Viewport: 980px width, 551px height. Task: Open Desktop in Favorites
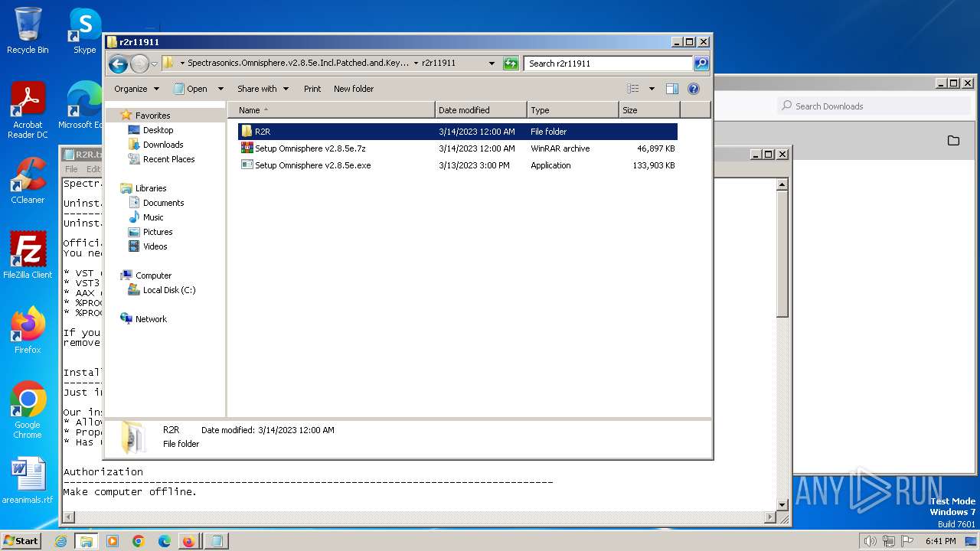(158, 130)
